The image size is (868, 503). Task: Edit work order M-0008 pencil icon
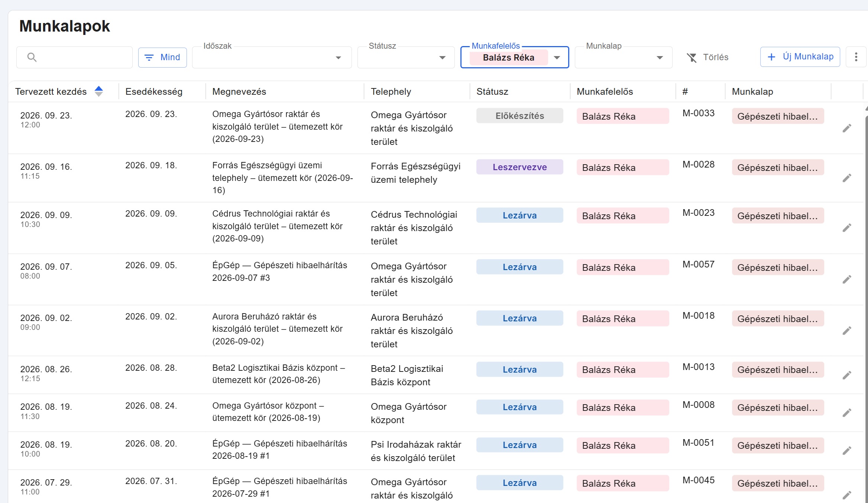coord(847,413)
